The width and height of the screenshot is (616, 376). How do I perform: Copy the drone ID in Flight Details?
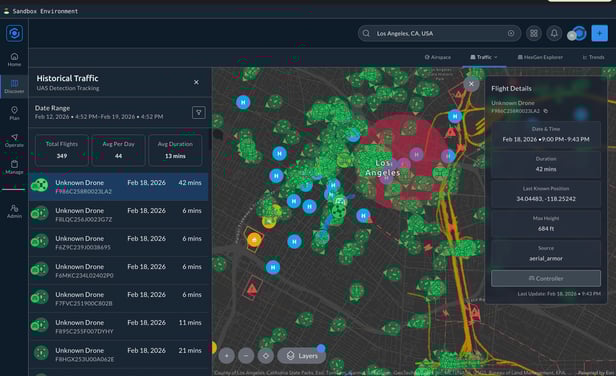(x=546, y=111)
